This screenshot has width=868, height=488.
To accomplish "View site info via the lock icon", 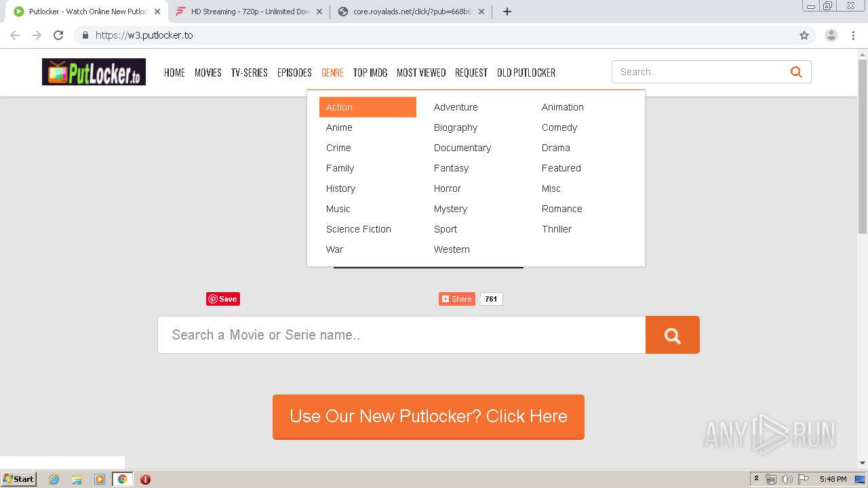I will click(85, 35).
